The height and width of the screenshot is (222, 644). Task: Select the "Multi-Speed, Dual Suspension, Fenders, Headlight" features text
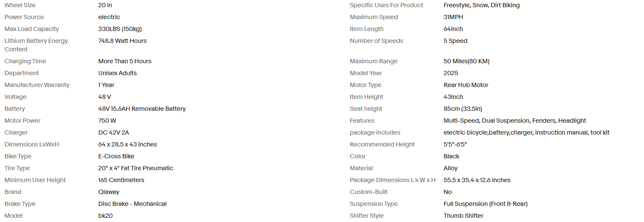click(x=515, y=121)
